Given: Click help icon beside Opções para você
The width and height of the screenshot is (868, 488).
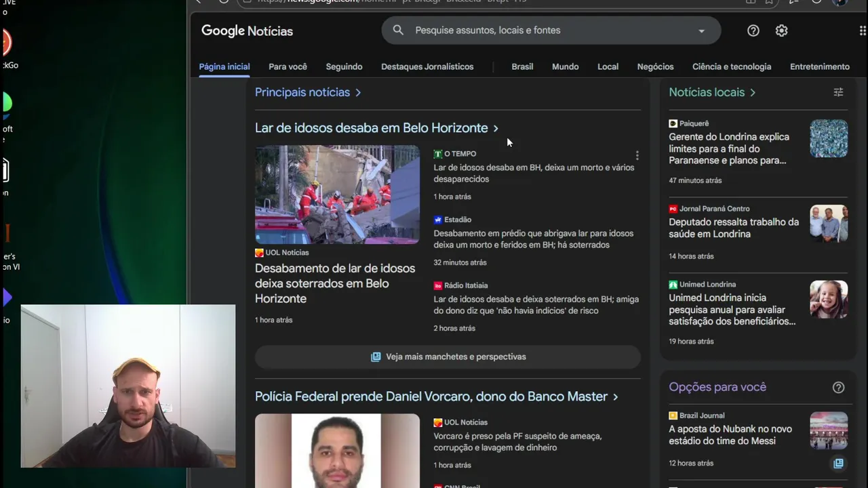Looking at the screenshot, I should click(x=838, y=388).
